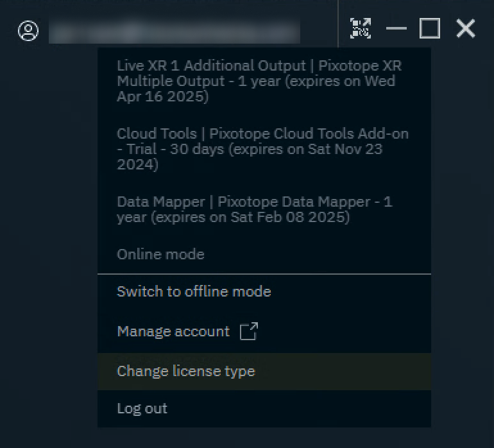
Task: Select the Online mode status entry
Action: (160, 254)
